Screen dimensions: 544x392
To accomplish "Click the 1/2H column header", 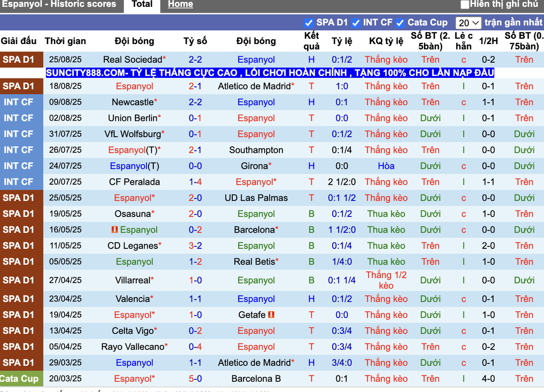I will (488, 41).
